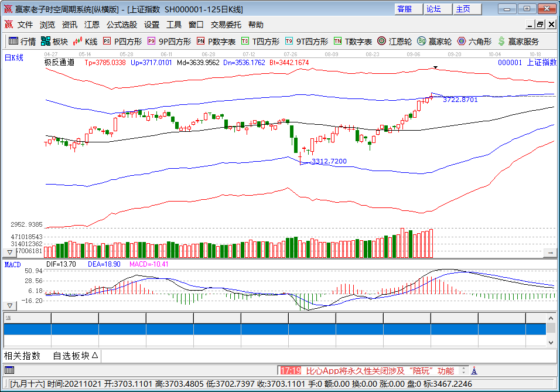The width and height of the screenshot is (560, 392).
Task: Click the 2952.9385 price axis label
Action: tap(26, 224)
